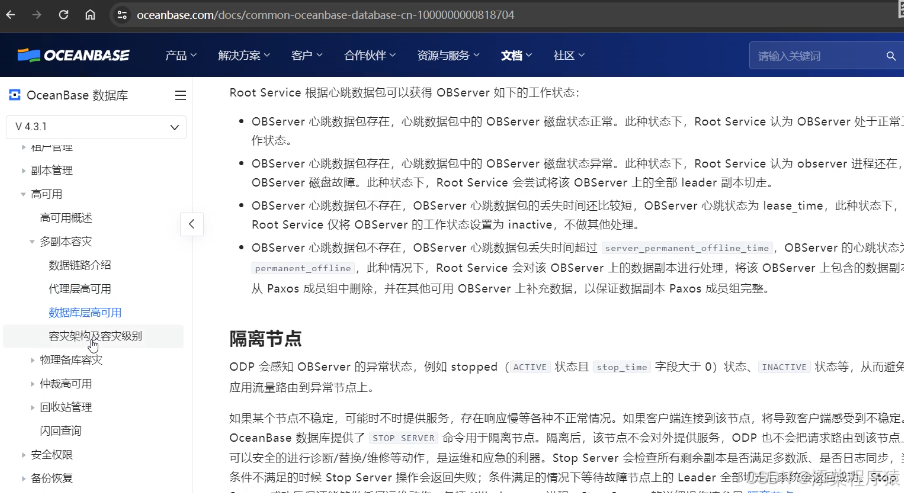View site information icon in address bar
Screen dimensions: 904x493
point(122,14)
